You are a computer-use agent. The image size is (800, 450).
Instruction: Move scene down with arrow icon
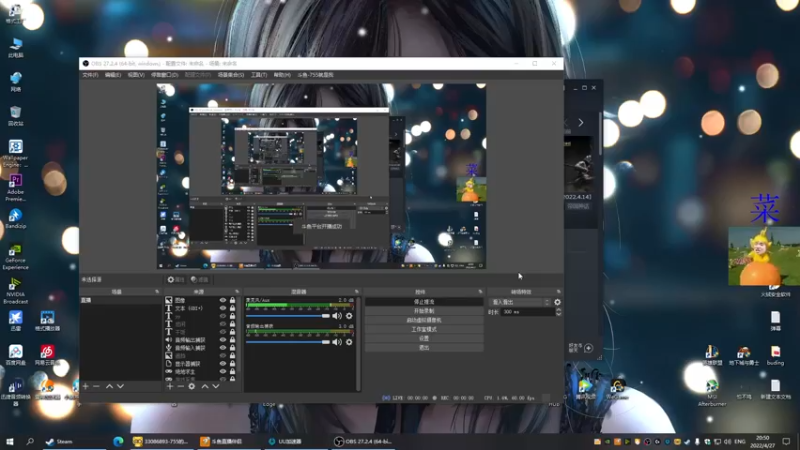coord(120,386)
